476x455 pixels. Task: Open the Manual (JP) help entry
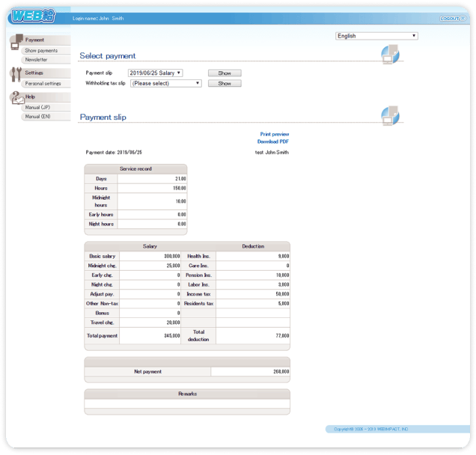click(37, 108)
